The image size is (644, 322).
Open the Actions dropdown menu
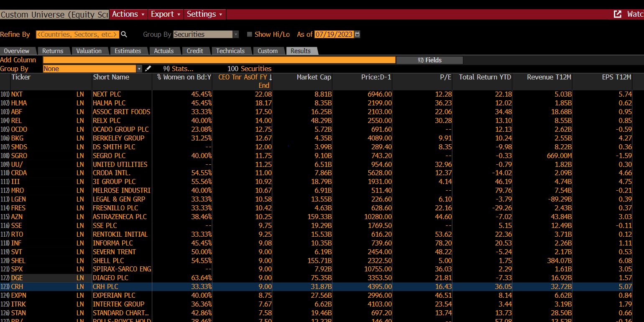tap(129, 14)
